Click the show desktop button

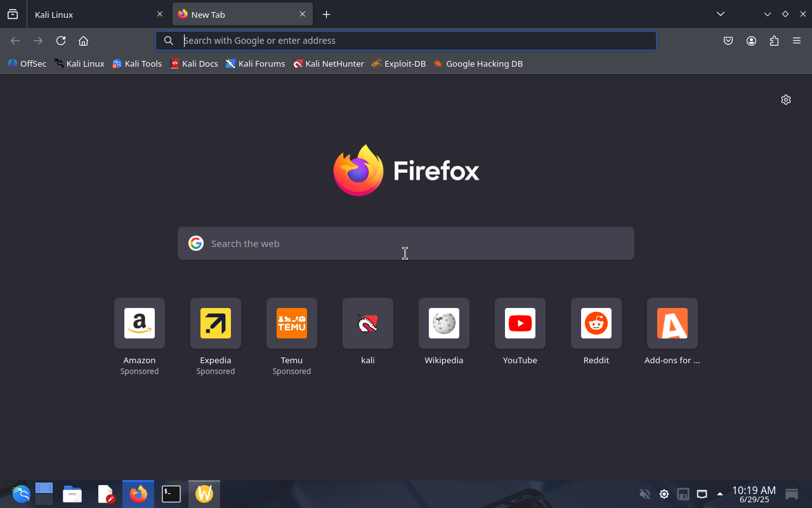coord(792,494)
